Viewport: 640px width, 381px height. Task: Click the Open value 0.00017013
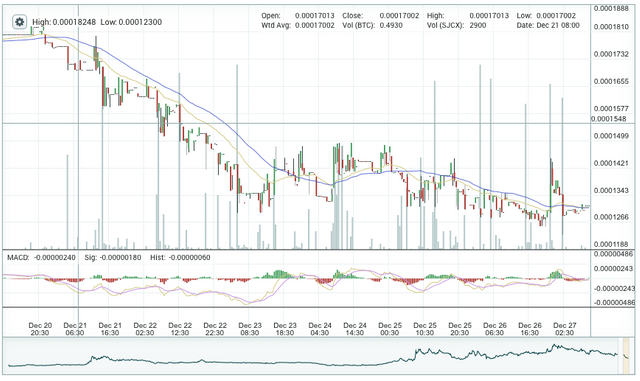tap(315, 16)
